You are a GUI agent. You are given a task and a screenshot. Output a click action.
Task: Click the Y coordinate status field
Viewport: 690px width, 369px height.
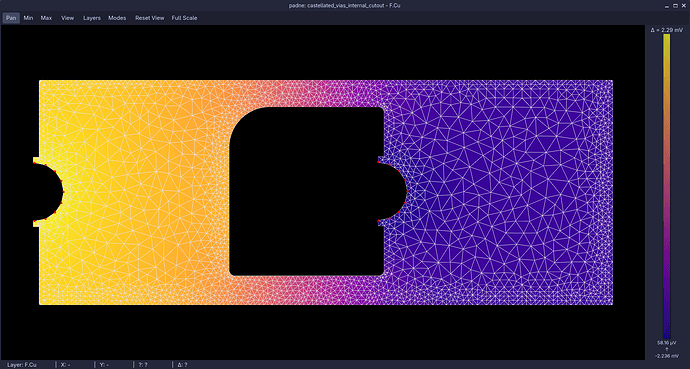(104, 365)
